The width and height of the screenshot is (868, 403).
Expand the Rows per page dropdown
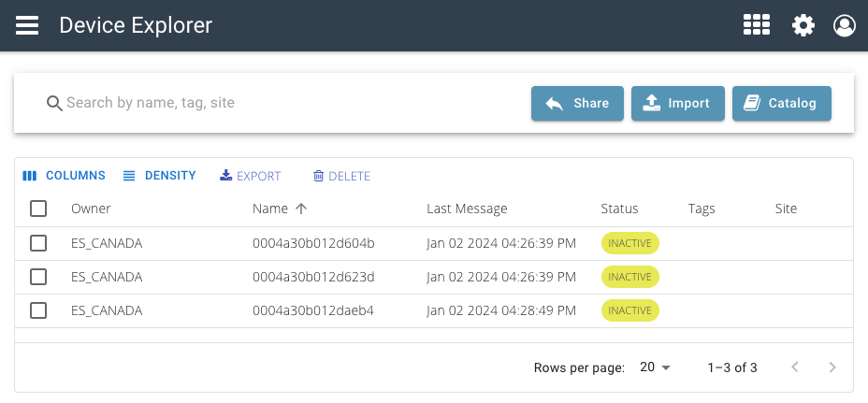[x=656, y=367]
